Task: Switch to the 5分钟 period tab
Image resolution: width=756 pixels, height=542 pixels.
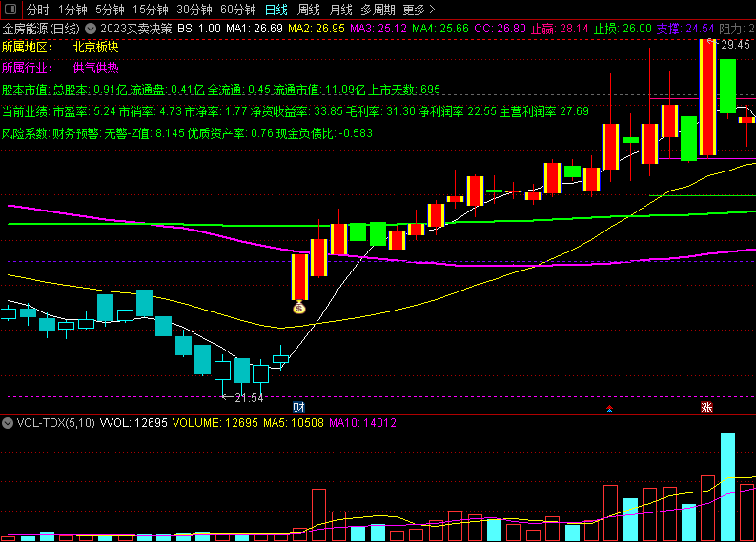Action: click(110, 10)
